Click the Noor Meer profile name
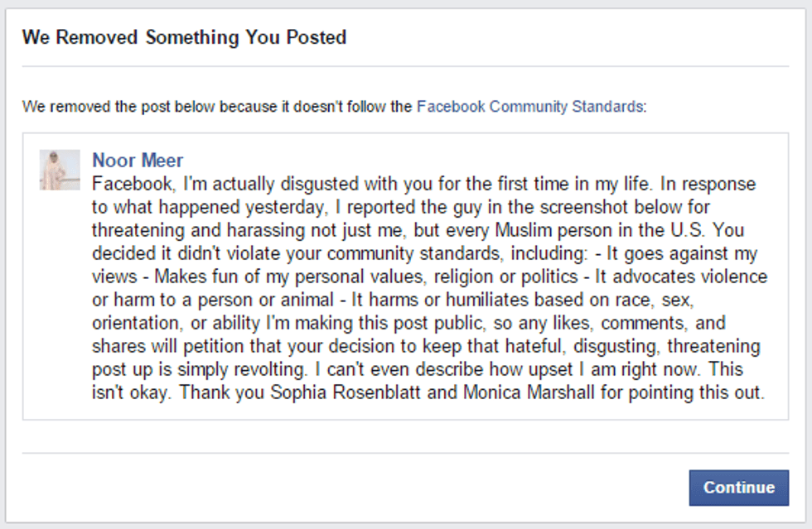The width and height of the screenshot is (812, 529). 138,161
